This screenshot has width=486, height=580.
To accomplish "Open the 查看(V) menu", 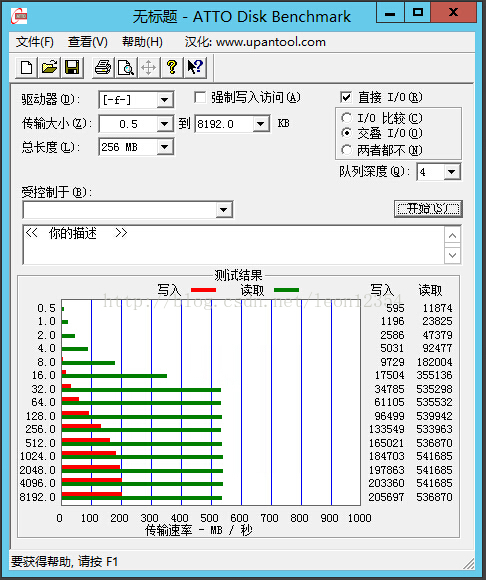I will (x=88, y=42).
